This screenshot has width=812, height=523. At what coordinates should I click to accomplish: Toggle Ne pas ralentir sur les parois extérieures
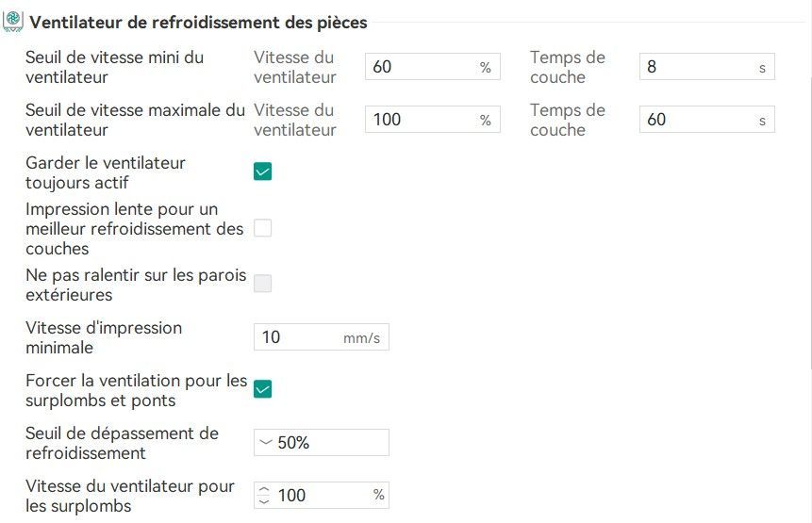tap(262, 284)
